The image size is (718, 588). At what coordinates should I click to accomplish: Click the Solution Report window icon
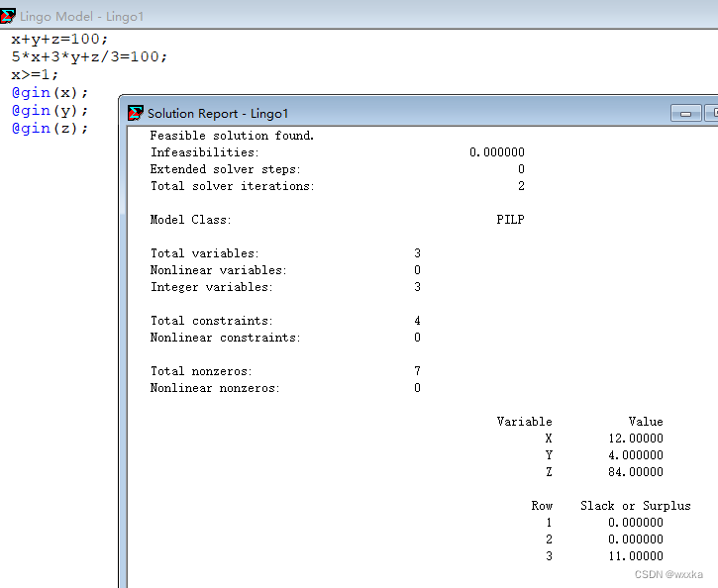tap(136, 113)
